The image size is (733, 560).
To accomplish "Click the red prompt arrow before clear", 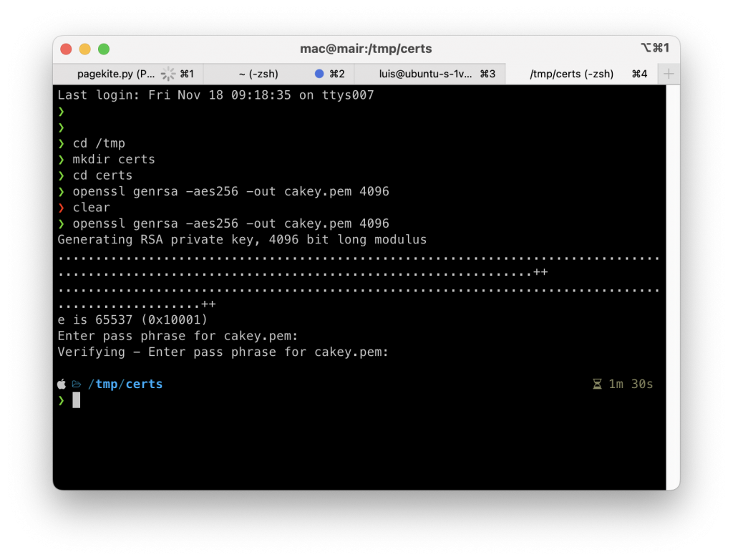I will (62, 208).
